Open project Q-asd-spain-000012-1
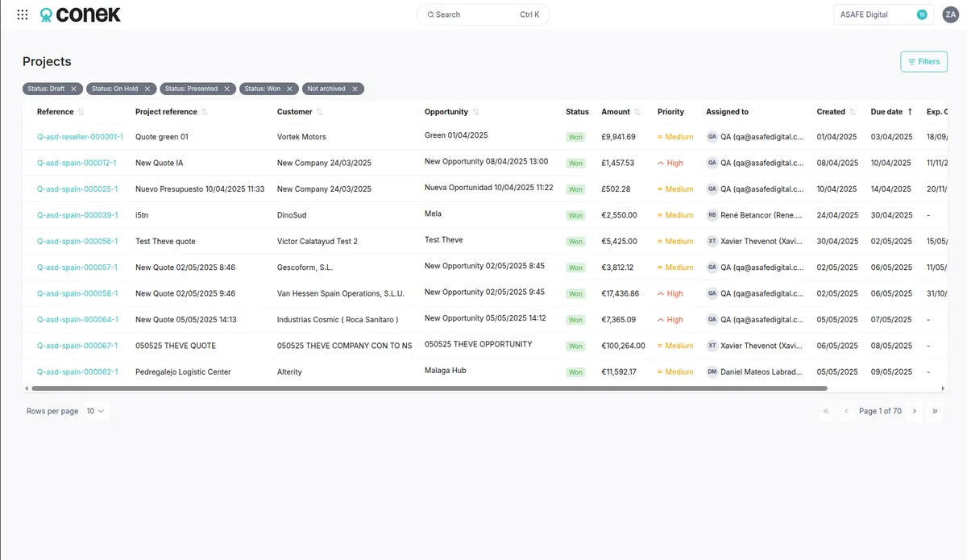 77,163
